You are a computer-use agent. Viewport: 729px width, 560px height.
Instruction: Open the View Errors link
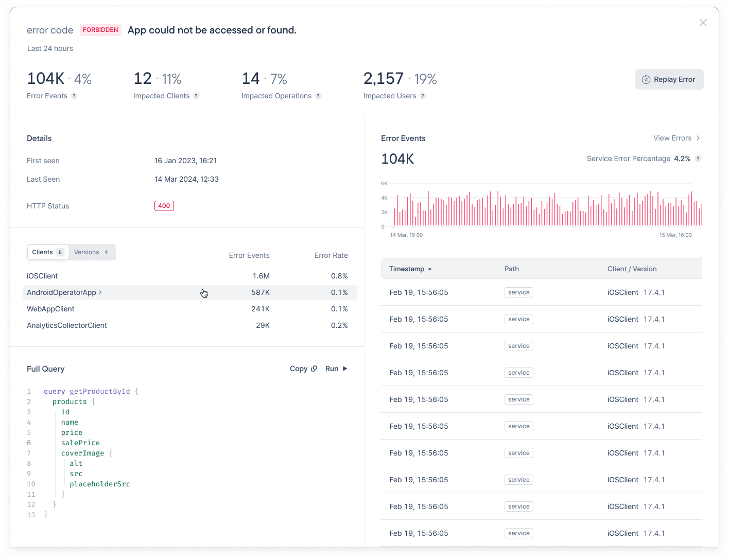coord(676,138)
